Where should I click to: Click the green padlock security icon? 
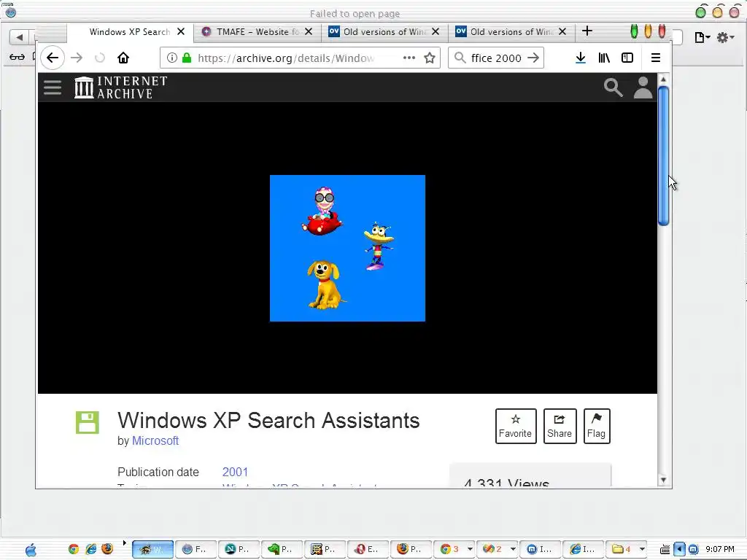click(x=187, y=58)
